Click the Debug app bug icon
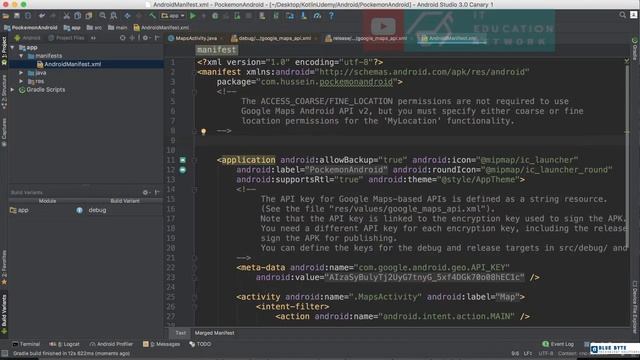 click(x=215, y=16)
